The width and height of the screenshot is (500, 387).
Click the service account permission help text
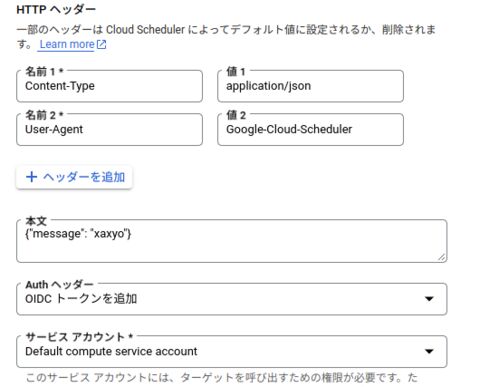point(221,378)
